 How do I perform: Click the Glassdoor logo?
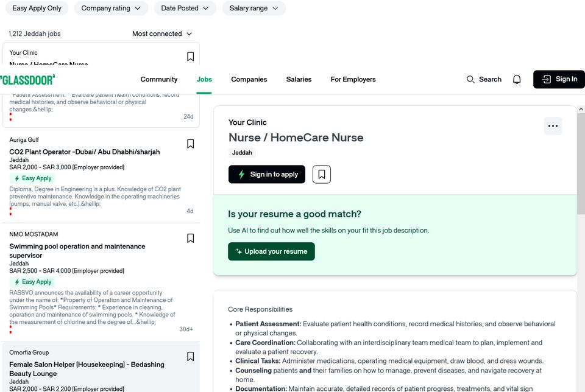tap(27, 80)
